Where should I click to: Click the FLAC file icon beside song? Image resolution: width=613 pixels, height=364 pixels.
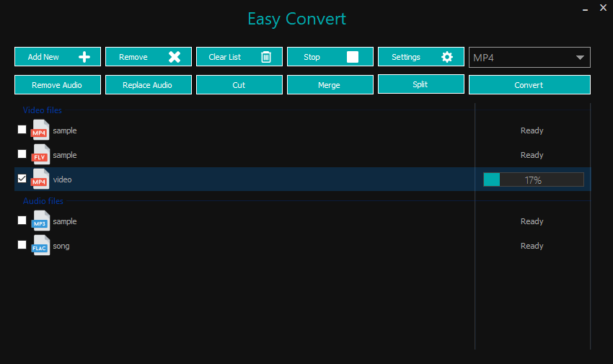pos(40,246)
